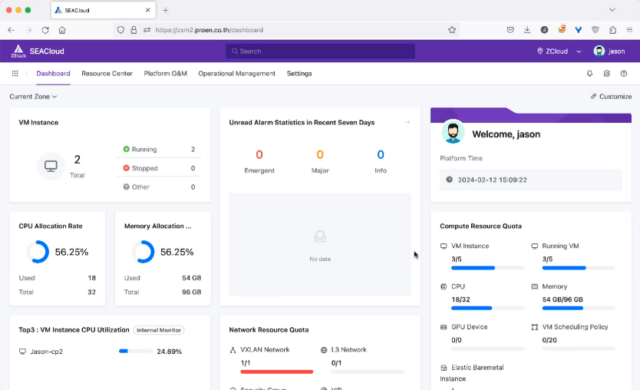Open the browser extensions puzzle icon

(613, 30)
